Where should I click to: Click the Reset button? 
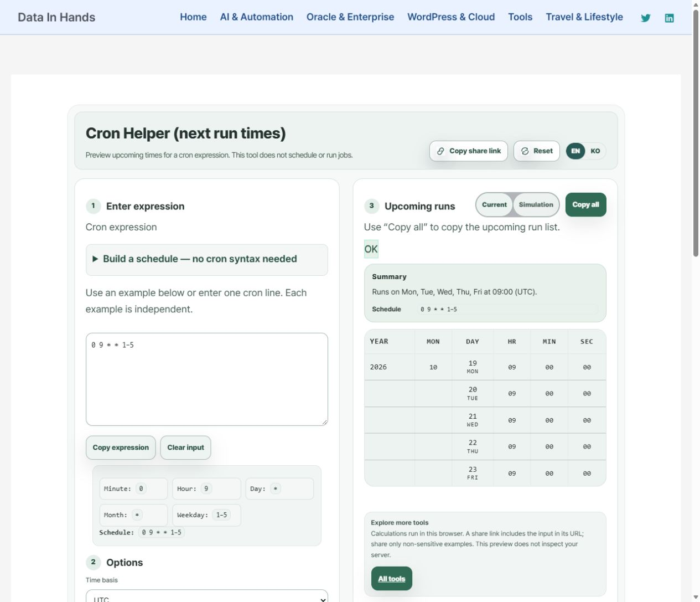pyautogui.click(x=537, y=151)
